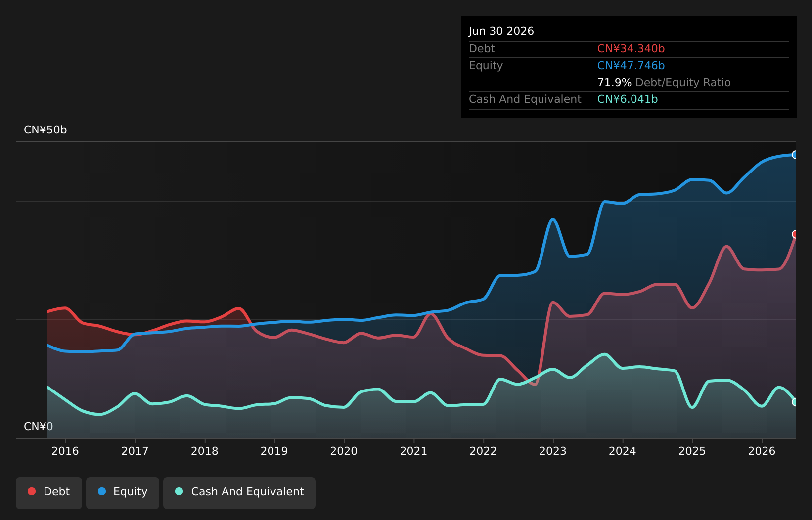The height and width of the screenshot is (520, 812).
Task: Click the 2022 x-axis label
Action: point(483,451)
